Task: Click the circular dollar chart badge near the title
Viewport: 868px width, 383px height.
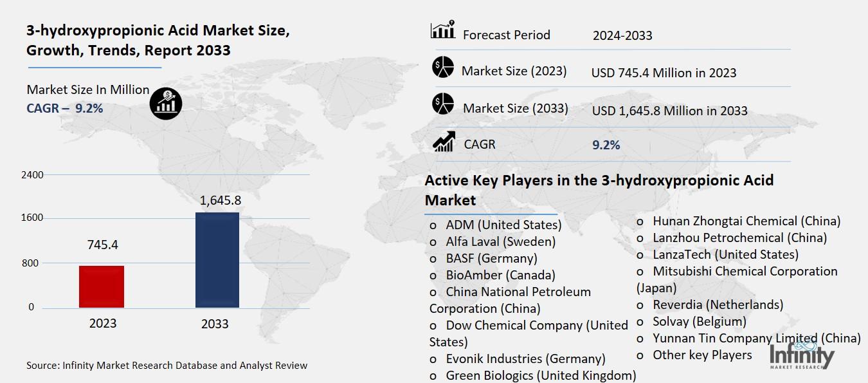Action: tap(165, 103)
